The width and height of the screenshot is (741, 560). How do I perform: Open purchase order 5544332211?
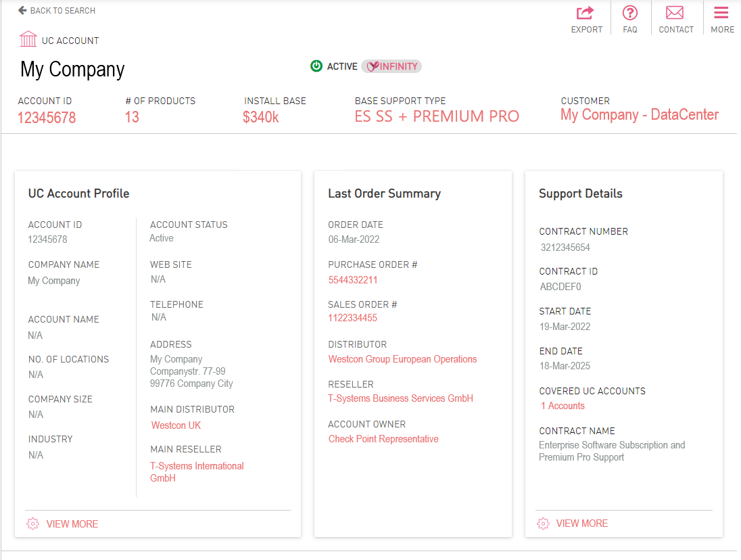click(x=353, y=280)
